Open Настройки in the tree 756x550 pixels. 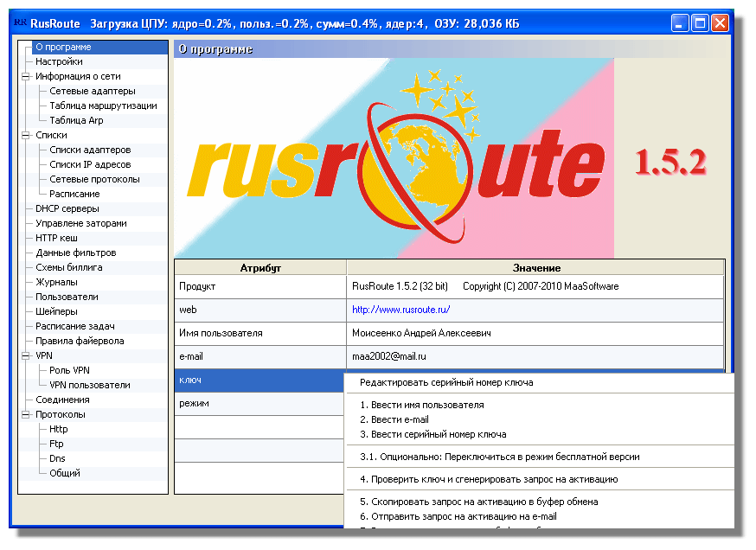click(59, 61)
